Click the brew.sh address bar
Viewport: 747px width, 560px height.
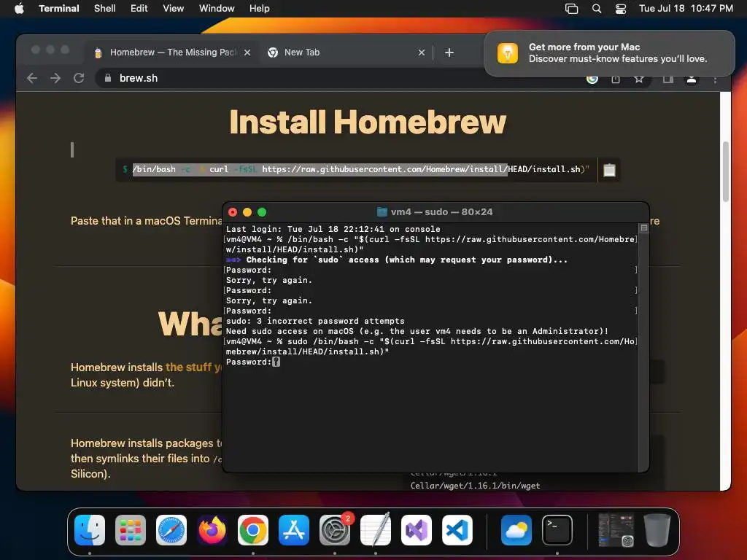333,78
